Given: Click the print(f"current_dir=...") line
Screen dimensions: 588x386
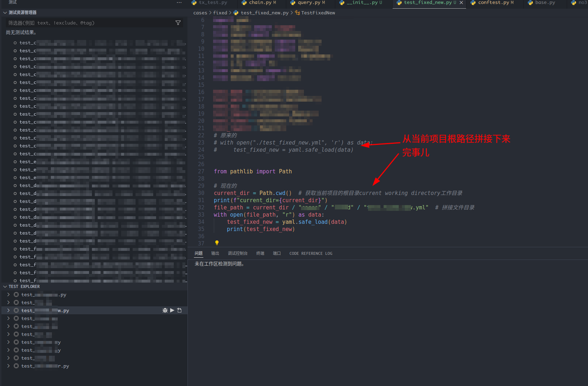Looking at the screenshot, I should coord(270,200).
